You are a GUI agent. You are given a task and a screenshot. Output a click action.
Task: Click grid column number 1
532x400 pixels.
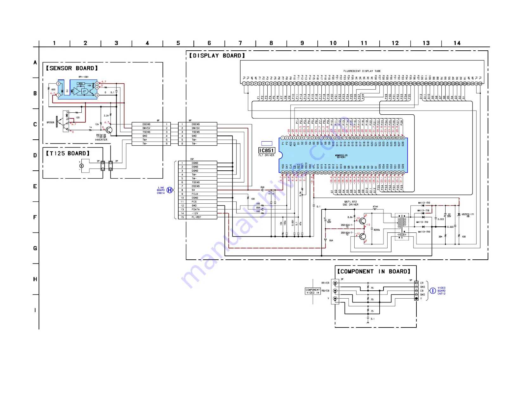(54, 43)
